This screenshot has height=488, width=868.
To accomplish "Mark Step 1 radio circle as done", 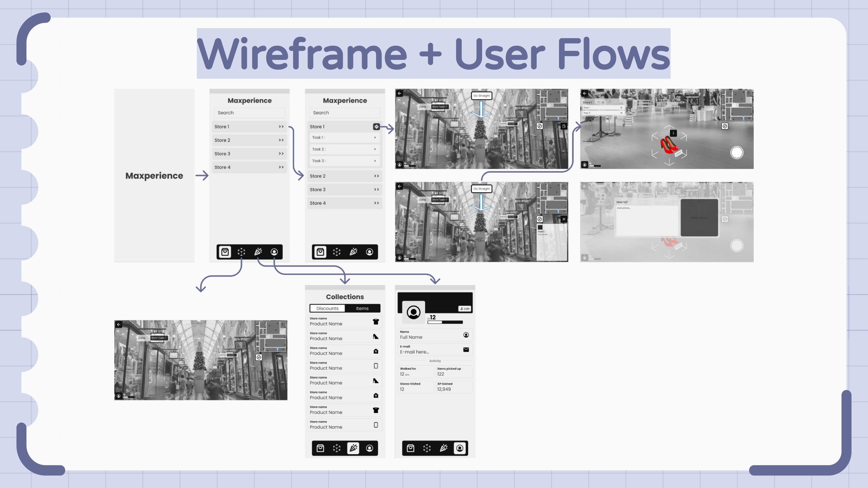I will pyautogui.click(x=621, y=108).
